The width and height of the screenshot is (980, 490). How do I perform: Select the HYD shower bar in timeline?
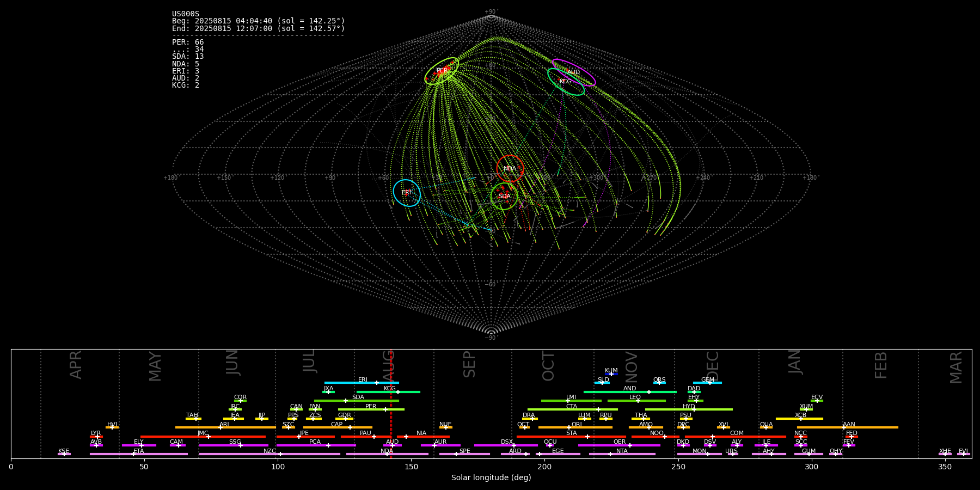point(689,409)
